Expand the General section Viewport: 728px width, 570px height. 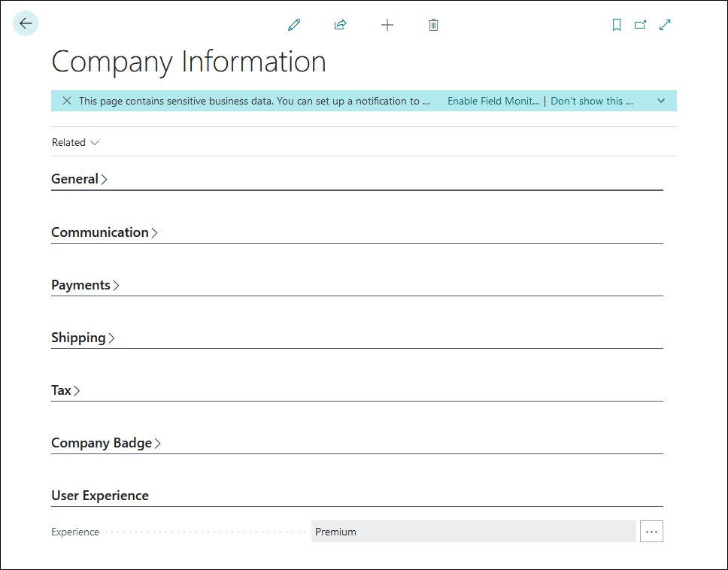[80, 179]
